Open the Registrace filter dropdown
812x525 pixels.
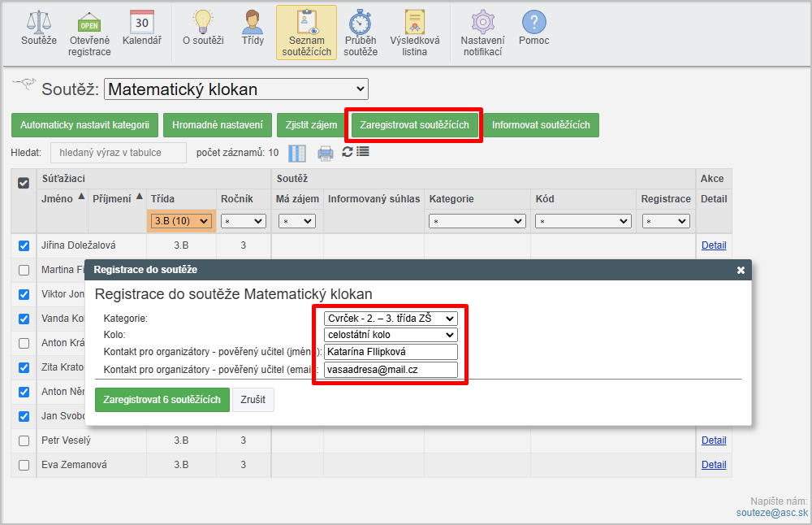tap(666, 221)
